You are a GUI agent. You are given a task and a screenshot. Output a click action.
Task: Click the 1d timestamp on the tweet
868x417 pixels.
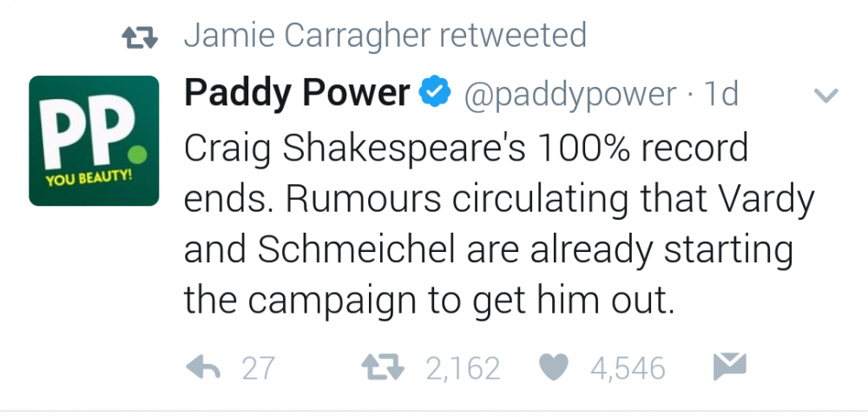[720, 94]
